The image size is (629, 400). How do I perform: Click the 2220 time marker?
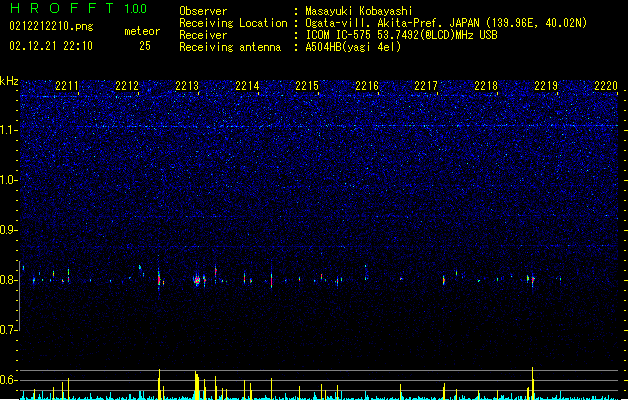(x=606, y=86)
